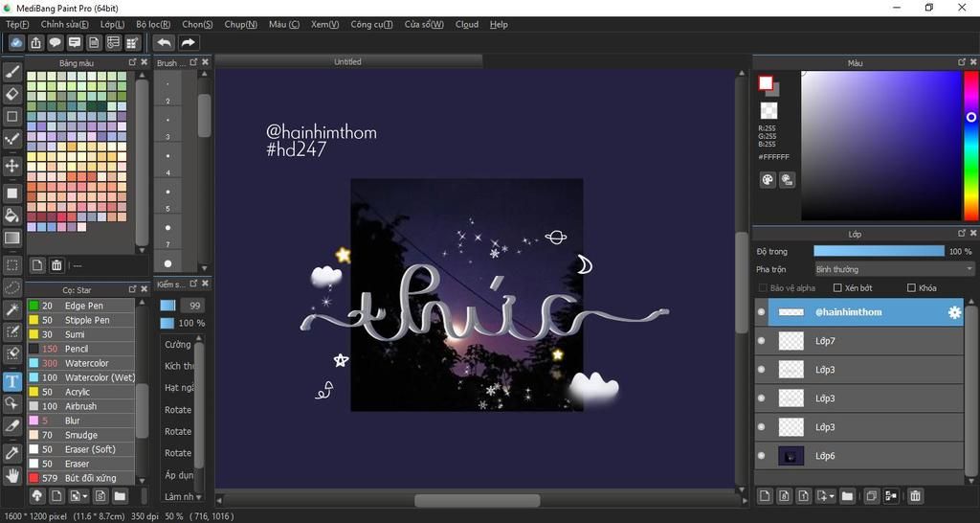Add new brush from cloud icon
This screenshot has width=980, height=523.
click(x=37, y=496)
